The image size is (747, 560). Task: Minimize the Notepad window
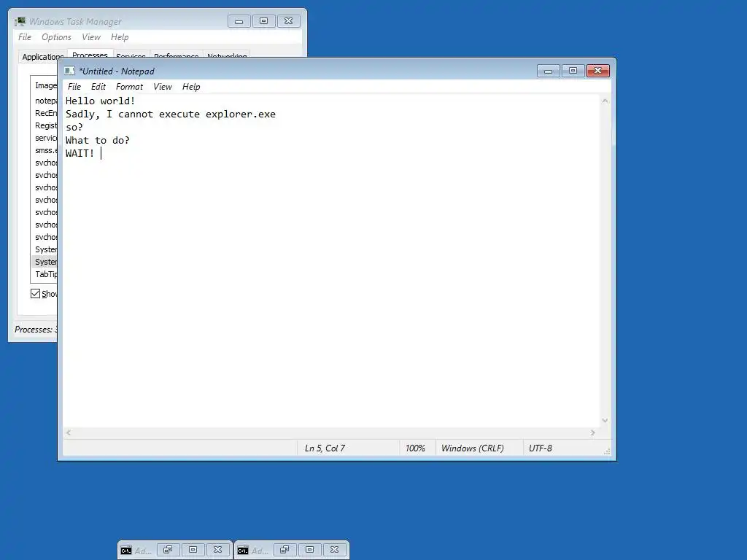click(549, 71)
